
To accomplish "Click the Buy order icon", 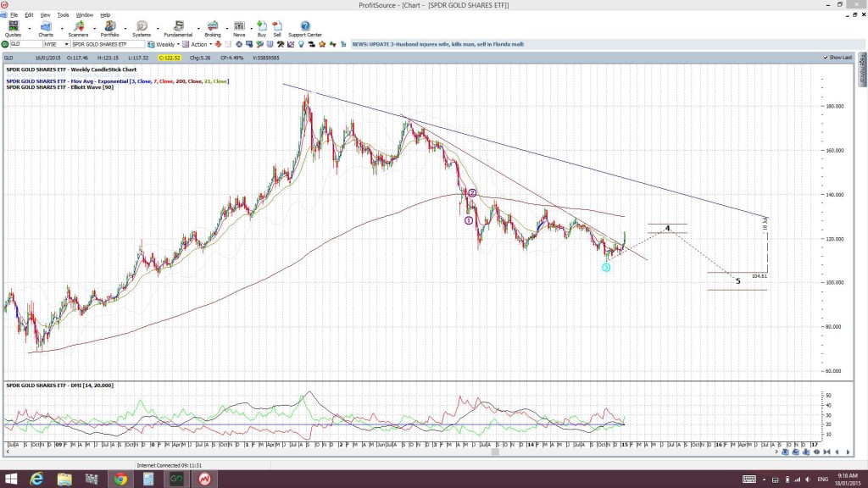I will (x=262, y=29).
